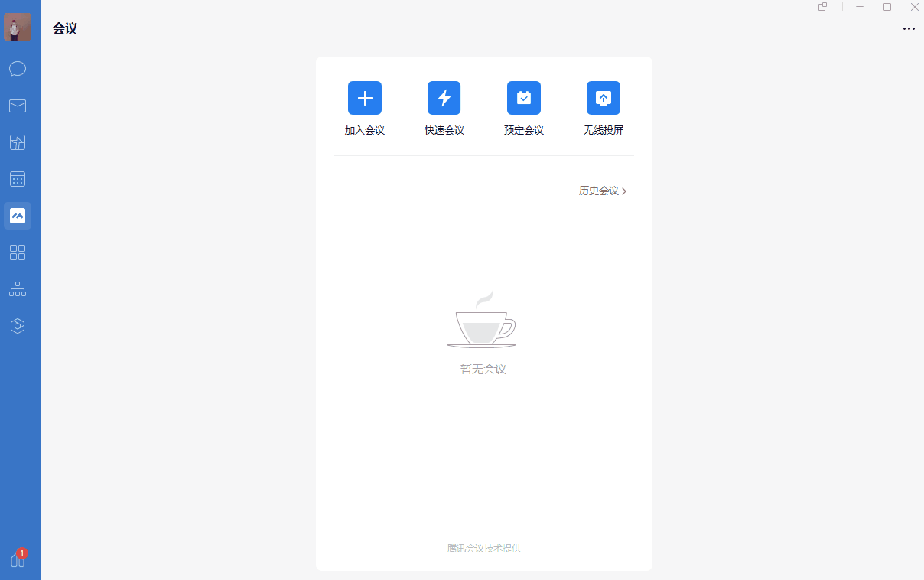Click the 腾讯会议技术提供 footer text
Viewport: 924px width, 580px height.
tap(484, 548)
